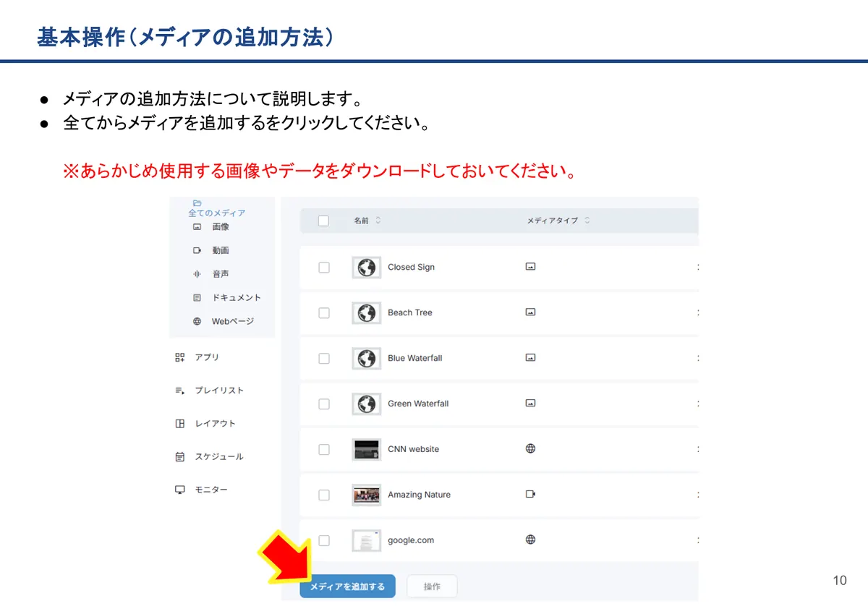Check the Closed Sign row checkbox

pos(324,268)
